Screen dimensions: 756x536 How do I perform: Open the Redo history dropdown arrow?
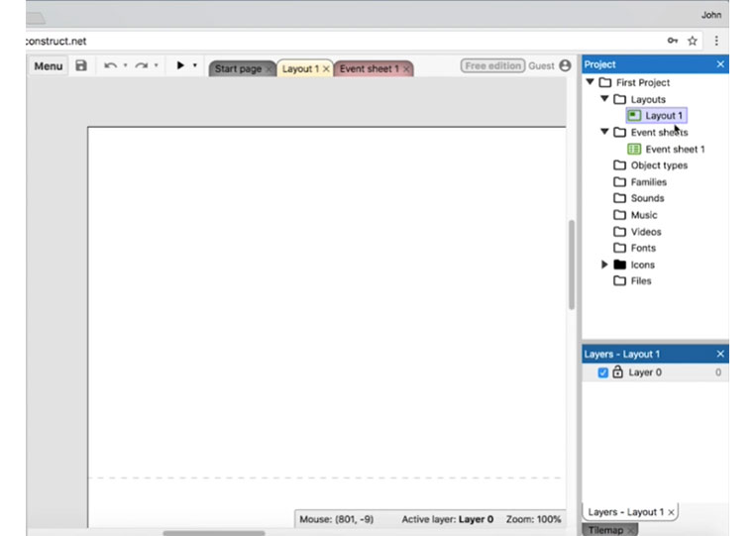pyautogui.click(x=156, y=65)
